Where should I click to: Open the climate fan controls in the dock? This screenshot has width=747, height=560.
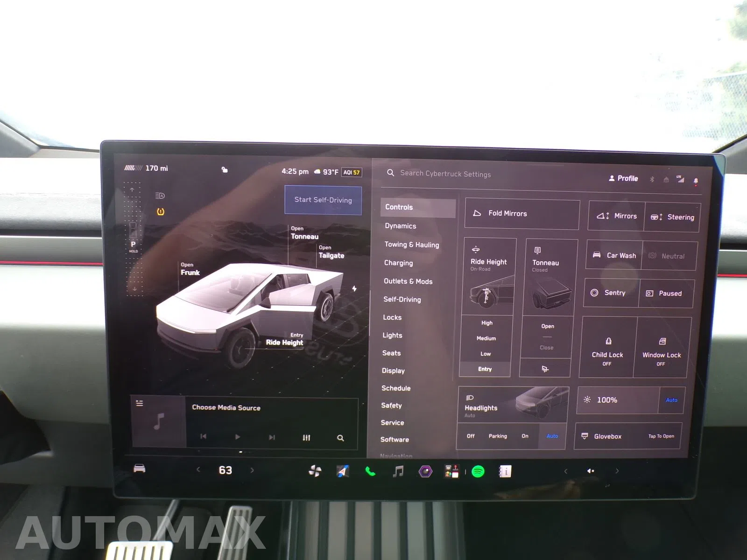point(315,471)
